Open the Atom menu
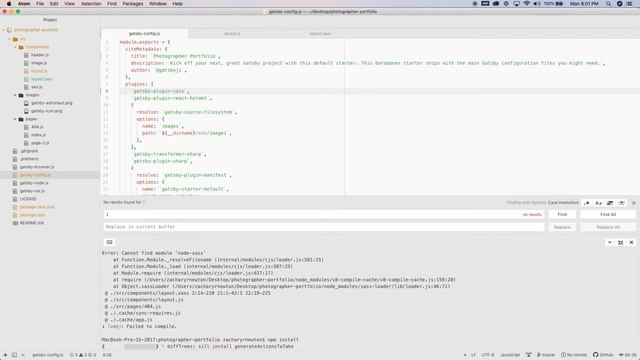 pyautogui.click(x=24, y=4)
